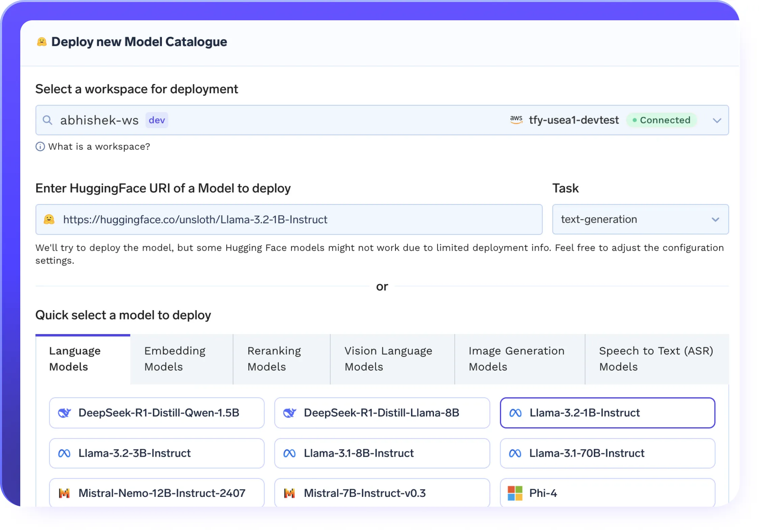Choose DeepSeek-R1-Distill-Llama-8B model

[382, 413]
